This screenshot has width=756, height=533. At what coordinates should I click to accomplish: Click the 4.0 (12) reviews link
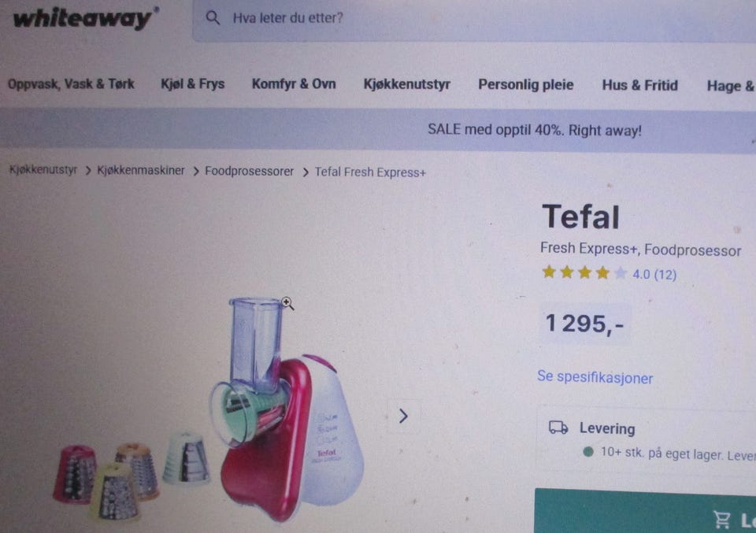(x=654, y=274)
